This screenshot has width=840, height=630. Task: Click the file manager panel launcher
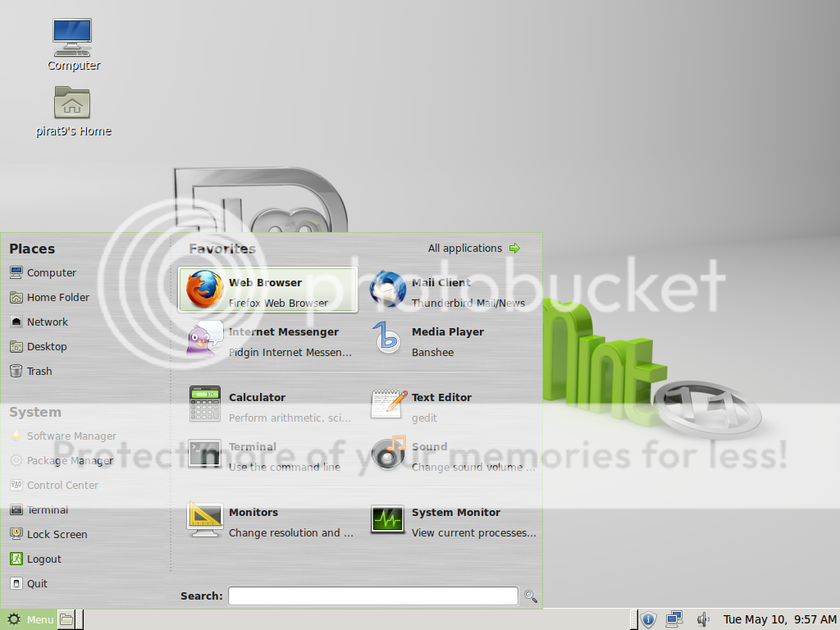66,620
